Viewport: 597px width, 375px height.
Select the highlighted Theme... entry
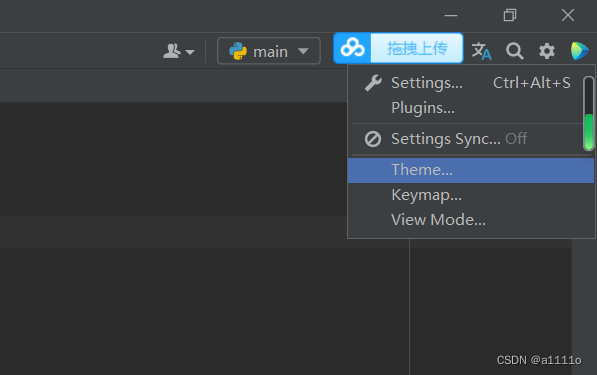click(x=471, y=170)
